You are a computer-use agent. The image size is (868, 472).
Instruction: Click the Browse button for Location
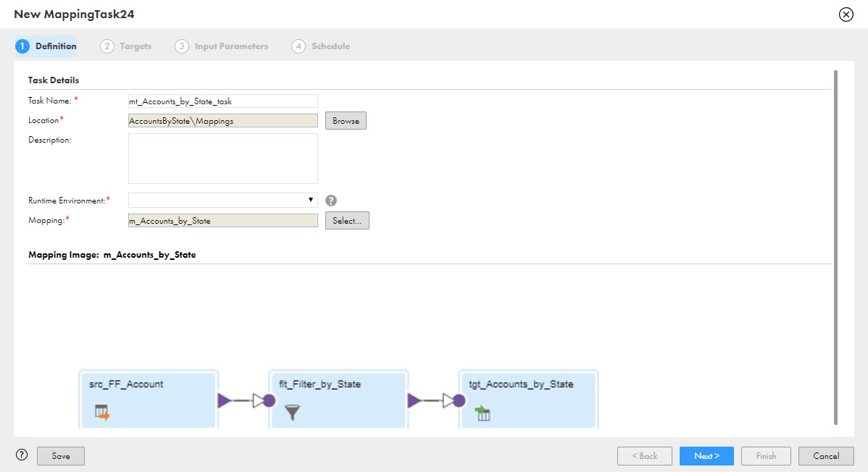[x=346, y=121]
